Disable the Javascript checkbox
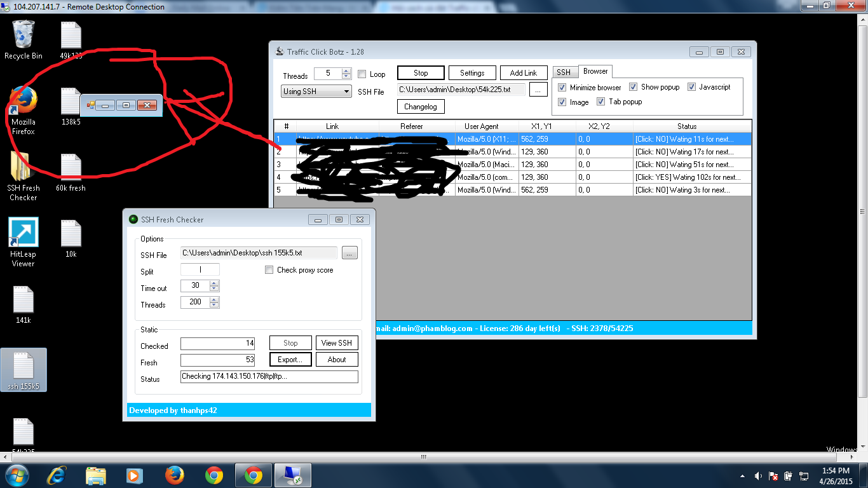This screenshot has width=868, height=488. (691, 87)
